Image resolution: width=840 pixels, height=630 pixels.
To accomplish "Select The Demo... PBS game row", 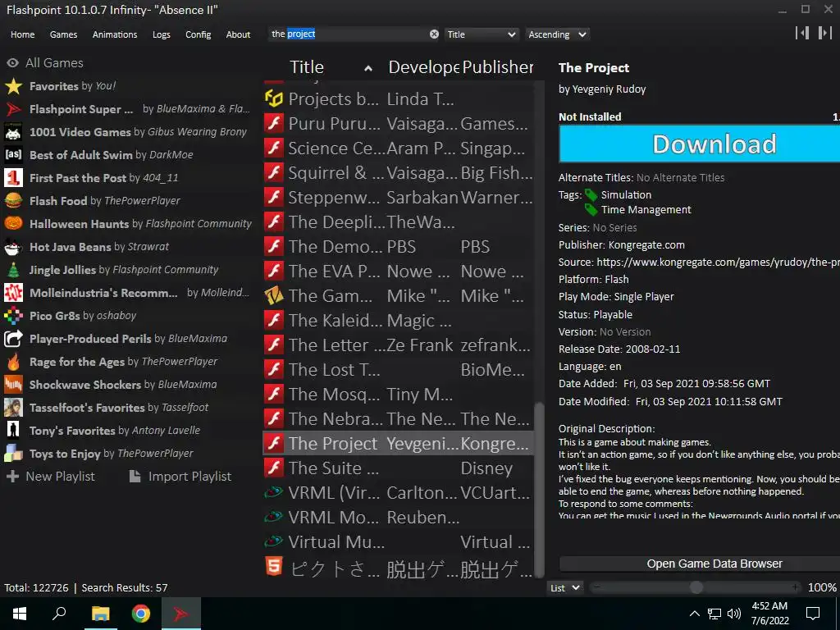I will pos(398,246).
